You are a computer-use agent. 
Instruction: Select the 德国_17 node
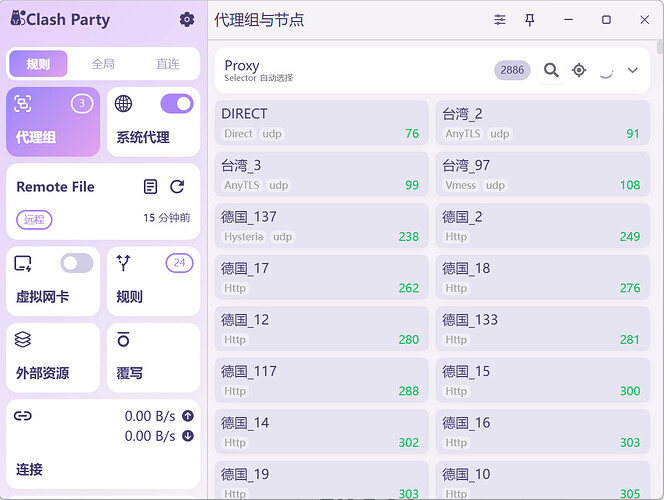(x=321, y=277)
